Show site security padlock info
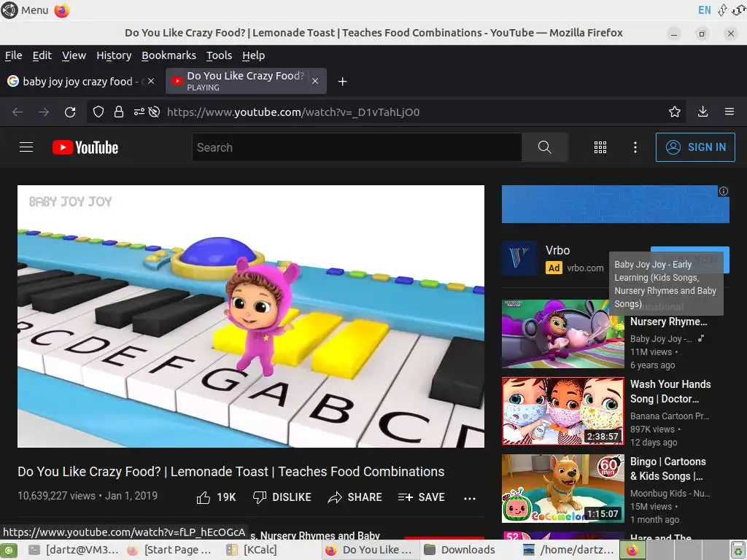The width and height of the screenshot is (747, 560). (x=119, y=112)
